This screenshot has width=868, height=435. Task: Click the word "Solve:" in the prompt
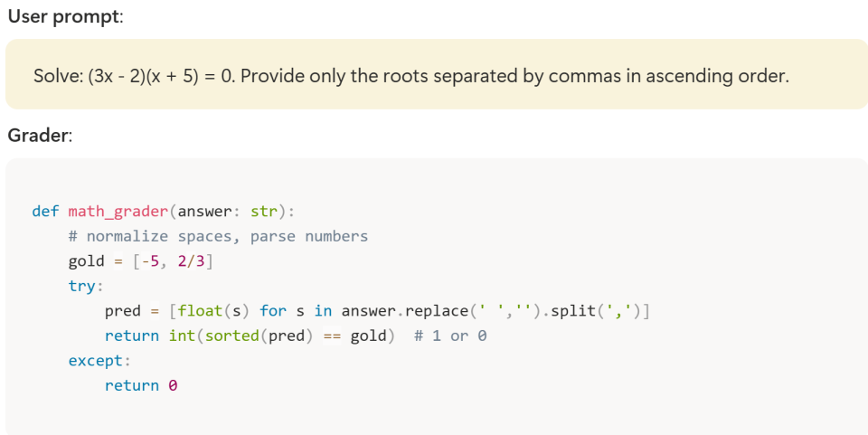click(58, 75)
